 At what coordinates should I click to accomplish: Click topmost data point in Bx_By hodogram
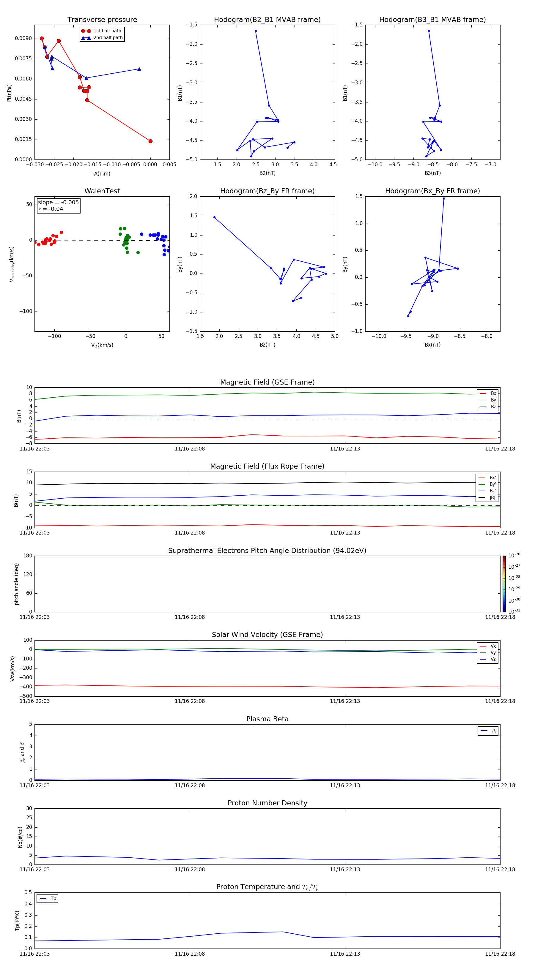click(444, 199)
